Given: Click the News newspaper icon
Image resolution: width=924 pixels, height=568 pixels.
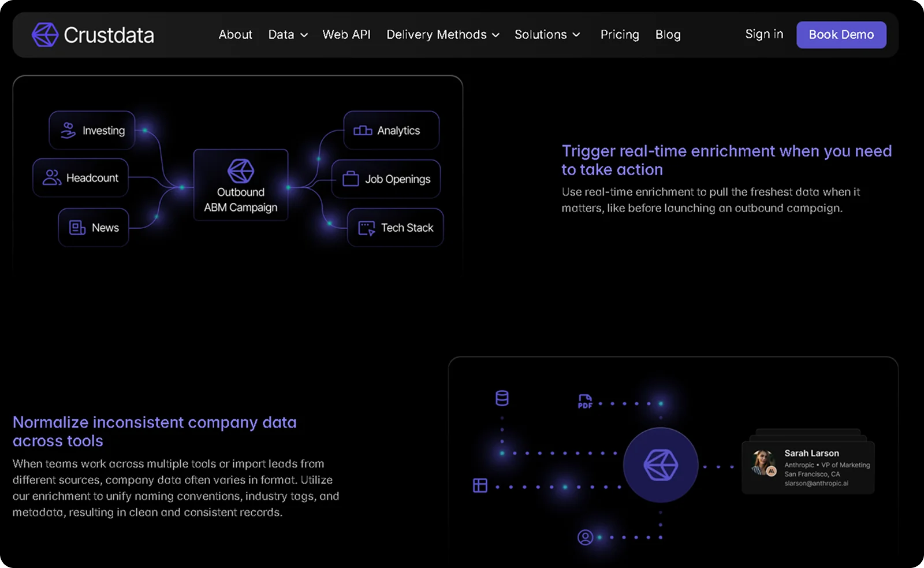Looking at the screenshot, I should (77, 228).
